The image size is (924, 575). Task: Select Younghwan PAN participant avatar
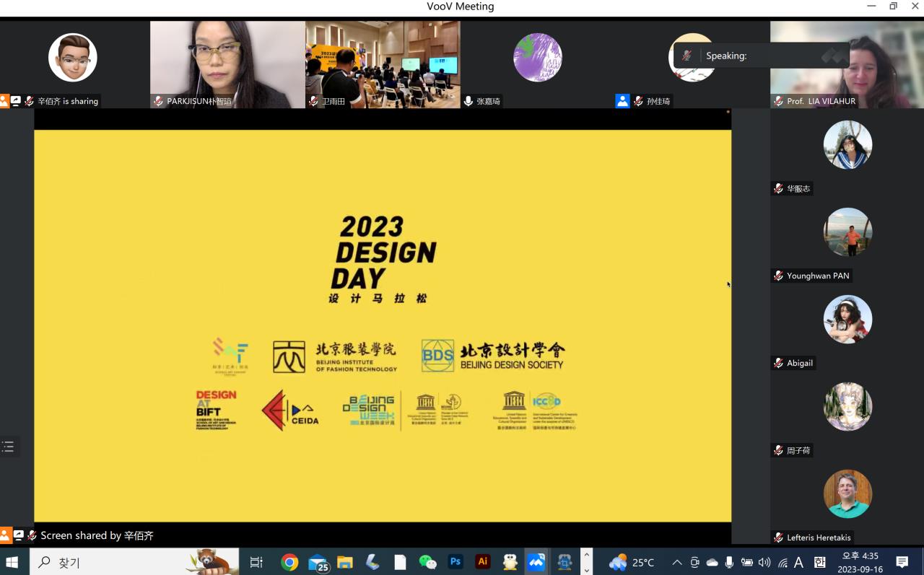point(847,232)
